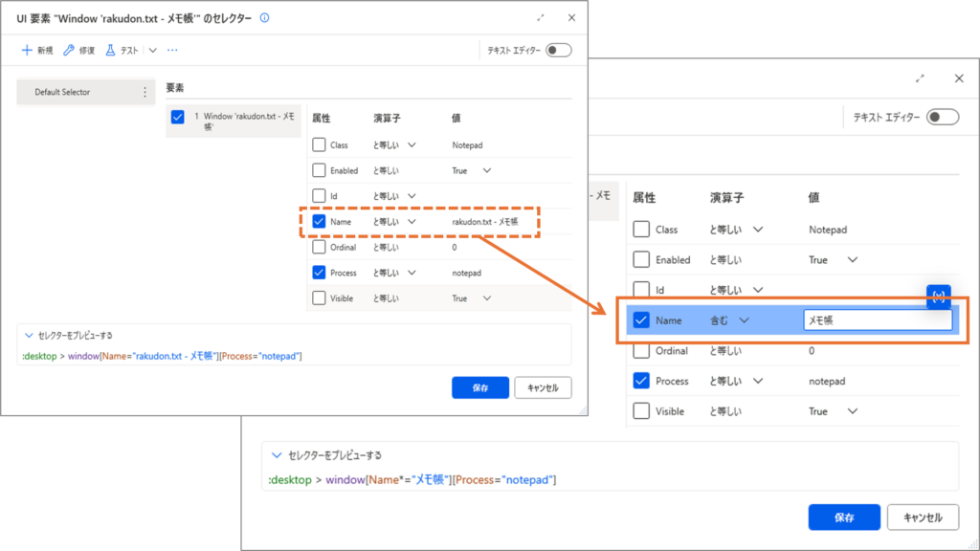The image size is (980, 551).
Task: Click the 修復 wrench button in back window
Action: tap(78, 50)
